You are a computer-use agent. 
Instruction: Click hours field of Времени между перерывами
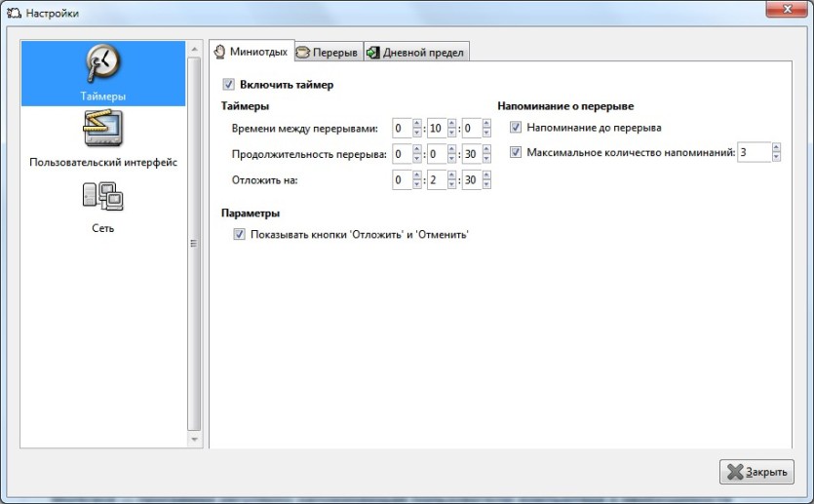click(402, 128)
